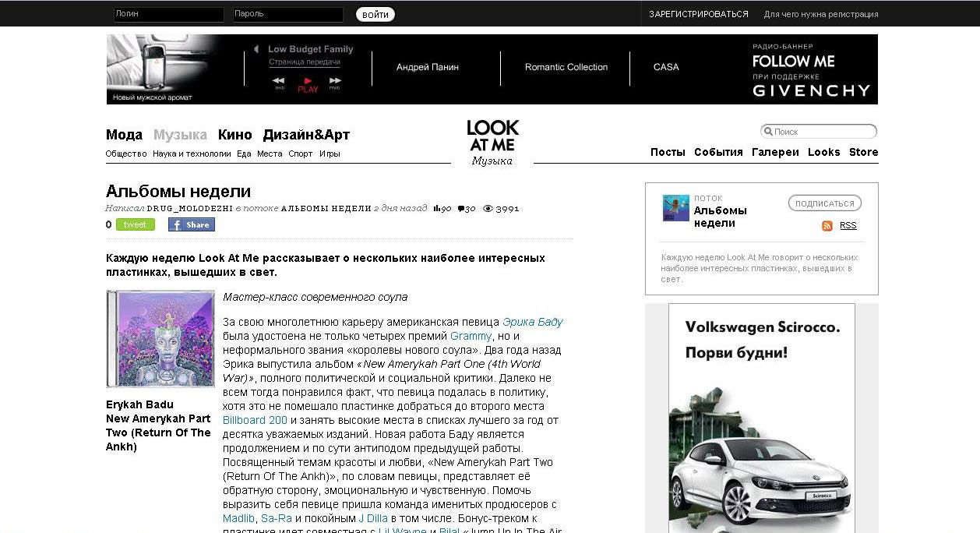Screen dimensions: 980x533
Task: Click the Look At Me logo
Action: click(x=492, y=136)
